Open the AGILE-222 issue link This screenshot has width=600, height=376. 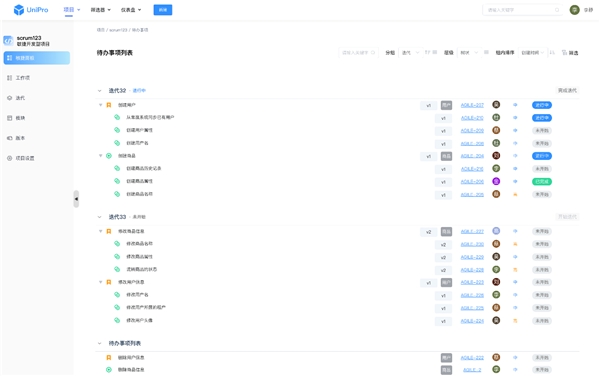coord(472,358)
